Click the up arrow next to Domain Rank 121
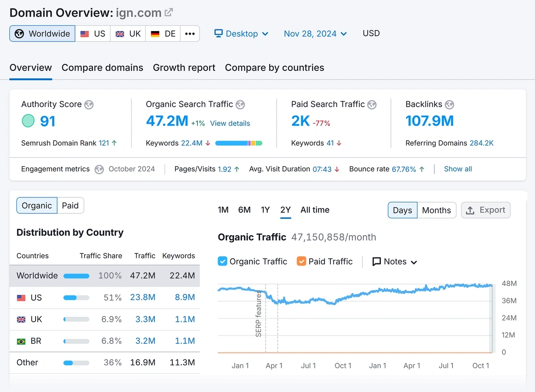The image size is (535, 392). (114, 143)
